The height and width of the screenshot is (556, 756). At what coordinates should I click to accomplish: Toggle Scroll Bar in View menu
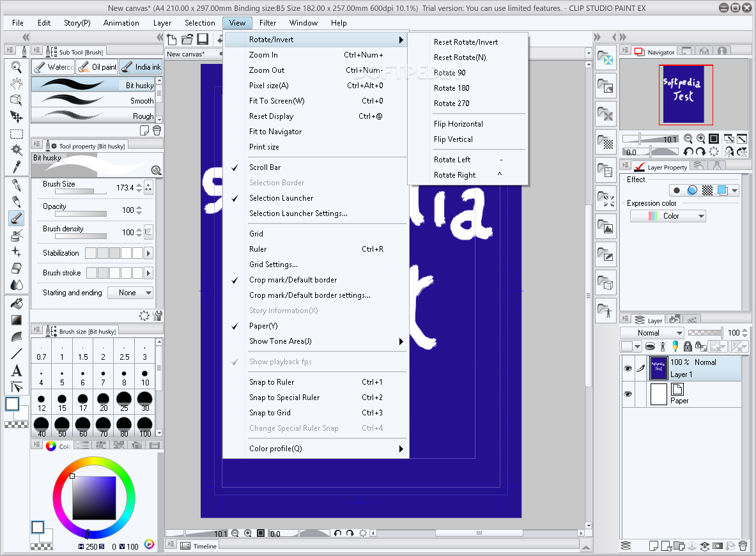pos(316,167)
